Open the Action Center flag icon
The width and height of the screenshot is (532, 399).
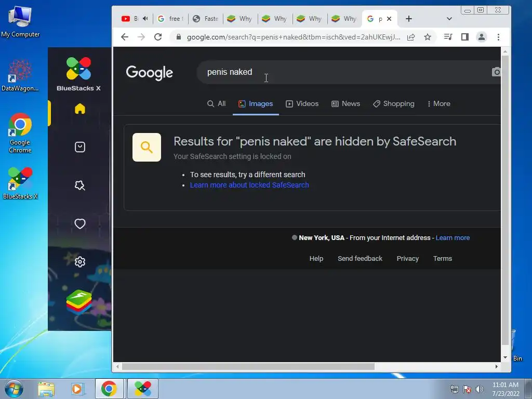[467, 389]
